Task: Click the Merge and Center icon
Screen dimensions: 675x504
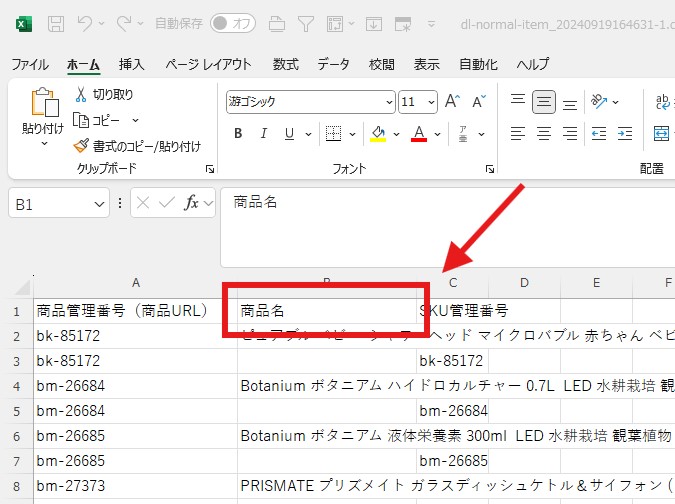Action: click(661, 134)
